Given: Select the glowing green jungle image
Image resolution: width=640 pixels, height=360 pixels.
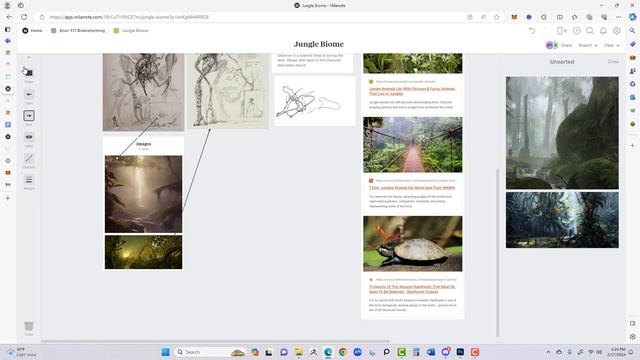Looking at the screenshot, I should (x=143, y=252).
